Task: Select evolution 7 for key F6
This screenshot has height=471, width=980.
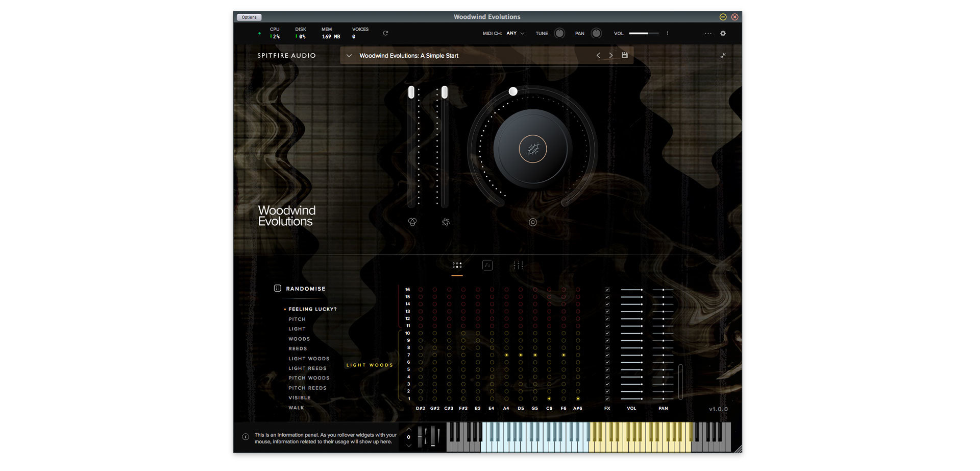Action: coord(563,355)
